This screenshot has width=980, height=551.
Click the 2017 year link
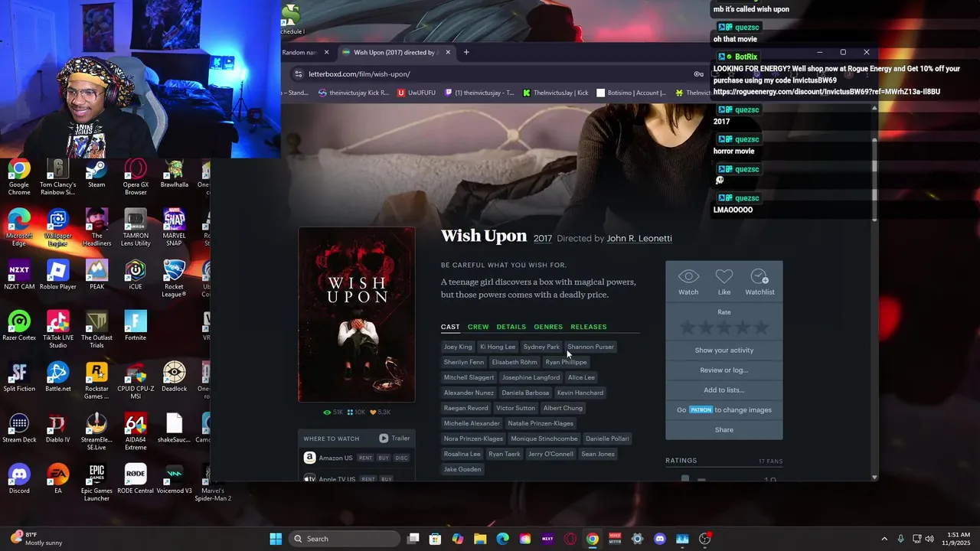pos(543,239)
